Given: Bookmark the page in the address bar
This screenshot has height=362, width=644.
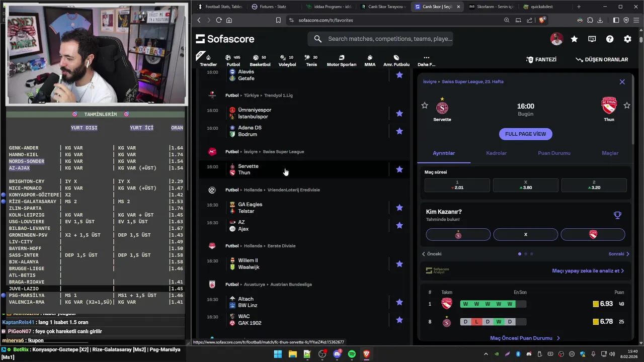Looking at the screenshot, I should [x=278, y=20].
